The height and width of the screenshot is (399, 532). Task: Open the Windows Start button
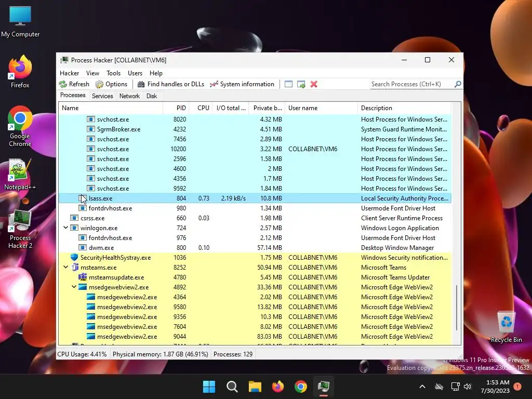[x=209, y=387]
